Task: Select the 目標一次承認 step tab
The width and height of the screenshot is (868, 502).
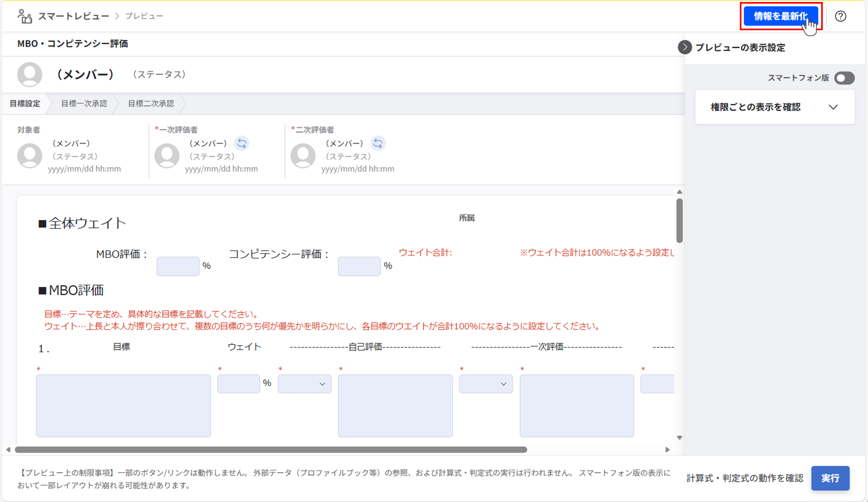Action: click(84, 104)
